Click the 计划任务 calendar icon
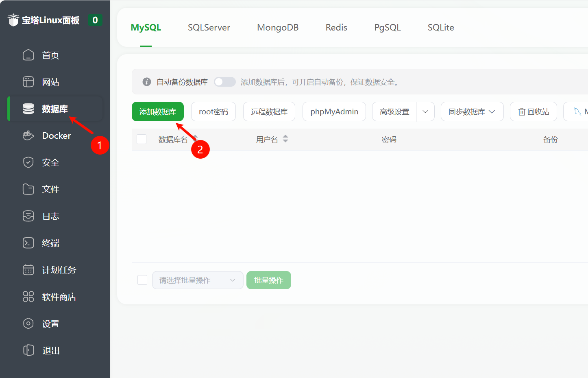The height and width of the screenshot is (378, 588). coord(28,270)
